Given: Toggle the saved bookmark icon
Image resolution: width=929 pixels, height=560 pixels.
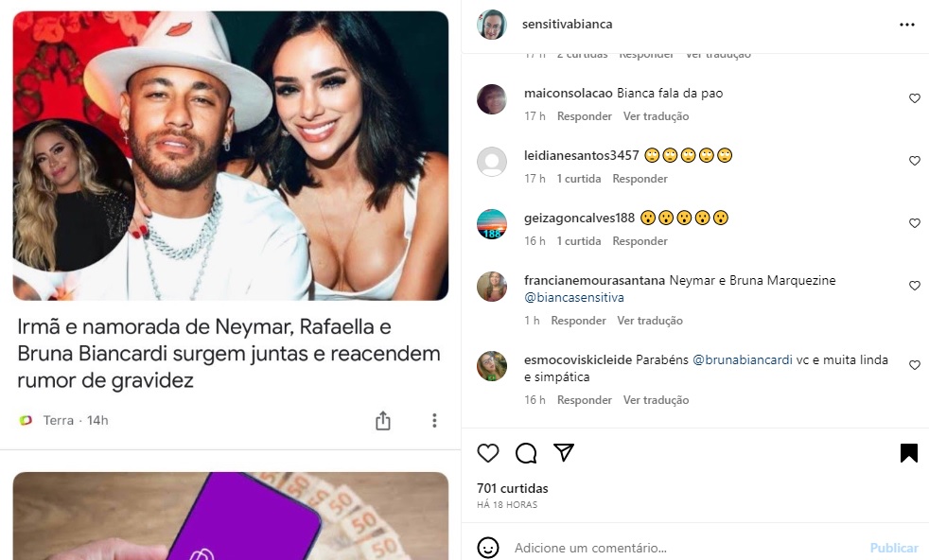Looking at the screenshot, I should click(909, 453).
